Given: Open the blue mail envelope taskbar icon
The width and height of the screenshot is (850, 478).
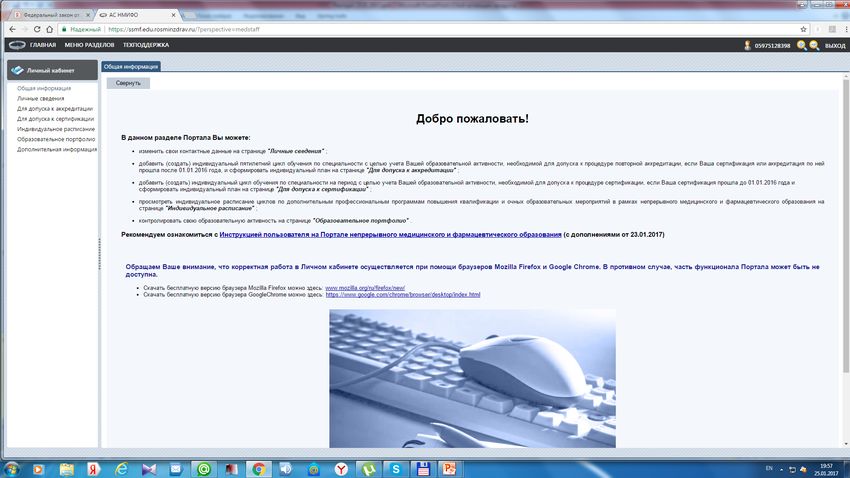Looking at the screenshot, I should click(x=176, y=469).
